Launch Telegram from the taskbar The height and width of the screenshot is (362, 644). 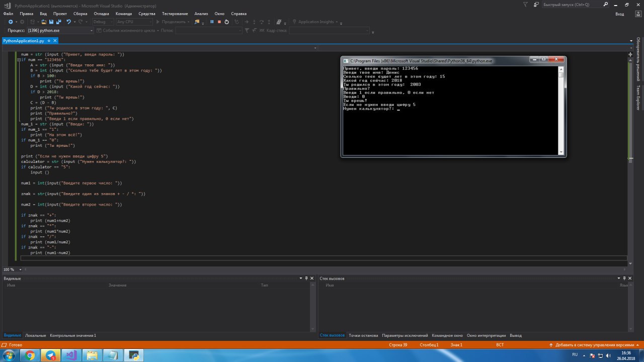51,355
